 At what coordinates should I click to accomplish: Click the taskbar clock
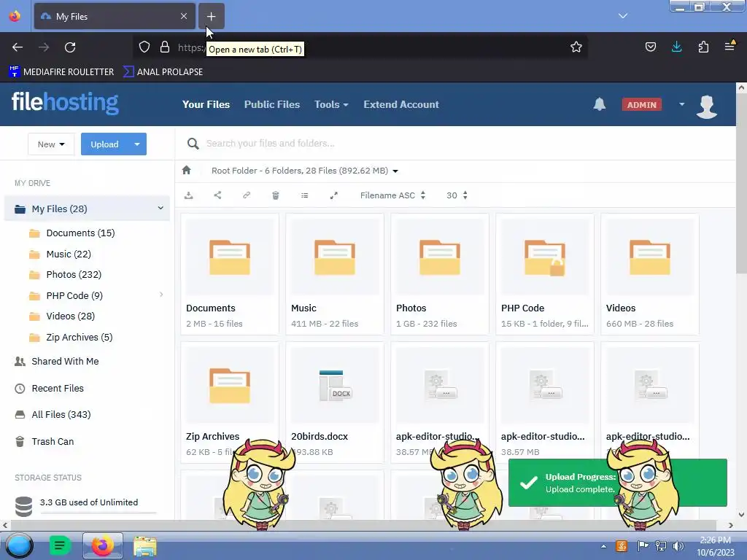click(715, 546)
